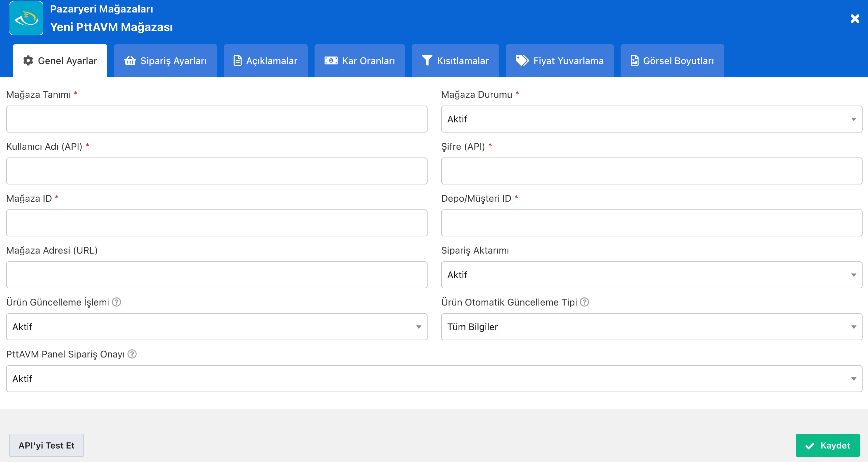
Task: Click the funnel icon on Kısıtlamalar
Action: point(427,61)
